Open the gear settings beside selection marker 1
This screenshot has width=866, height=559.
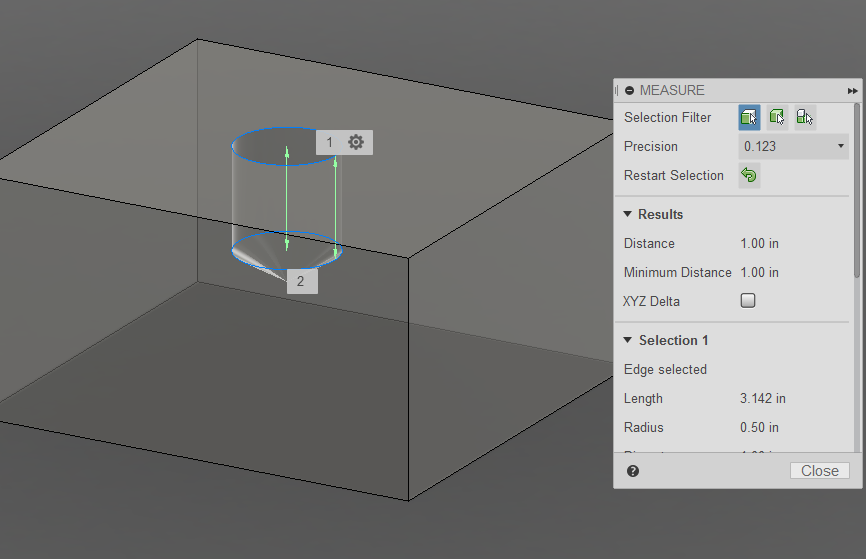tap(356, 142)
